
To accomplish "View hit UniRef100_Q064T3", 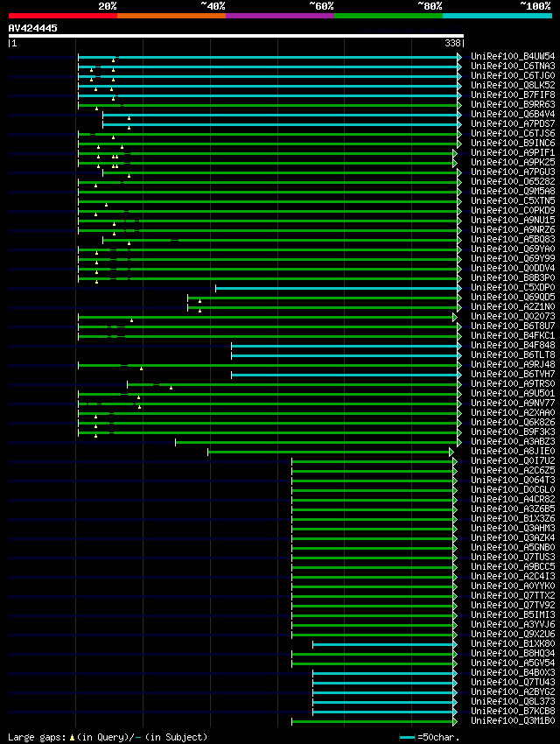I will [x=513, y=481].
